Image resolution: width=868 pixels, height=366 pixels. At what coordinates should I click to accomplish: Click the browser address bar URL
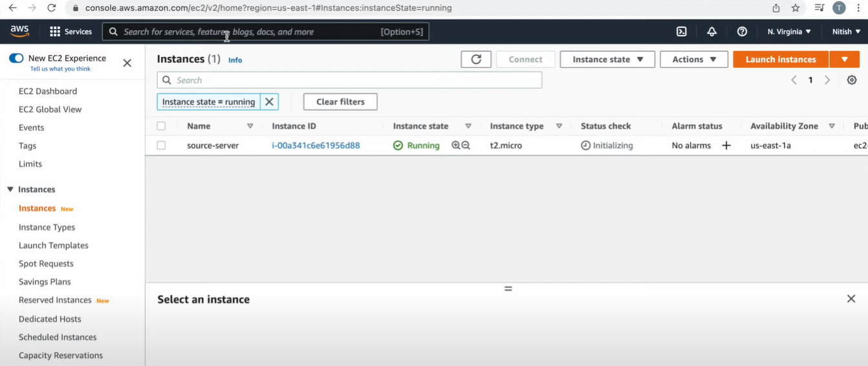(x=268, y=8)
